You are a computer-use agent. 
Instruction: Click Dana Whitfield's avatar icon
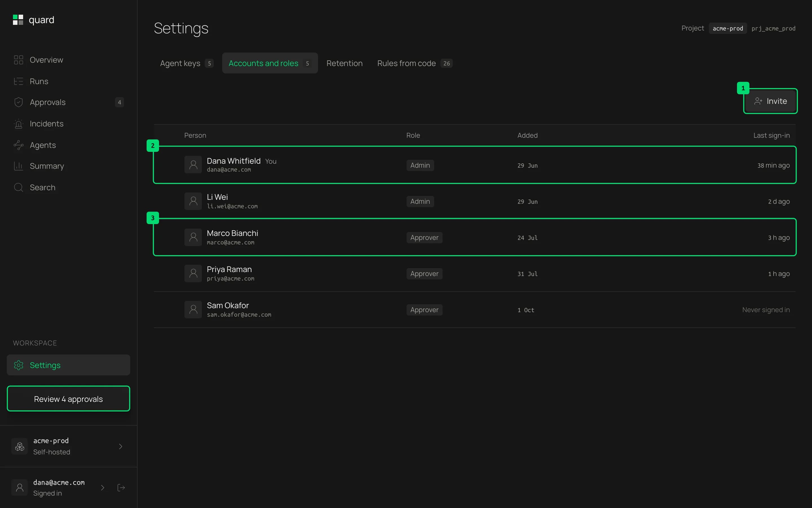(x=193, y=165)
